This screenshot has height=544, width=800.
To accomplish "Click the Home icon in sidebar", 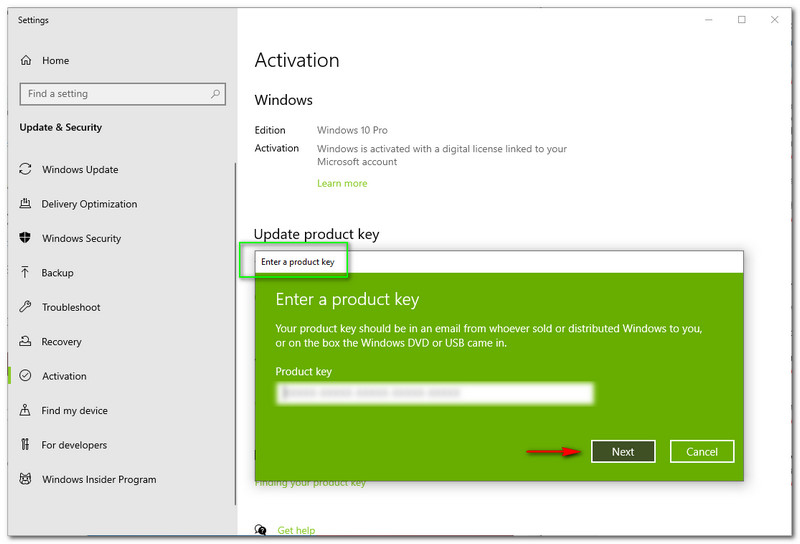I will (x=26, y=60).
